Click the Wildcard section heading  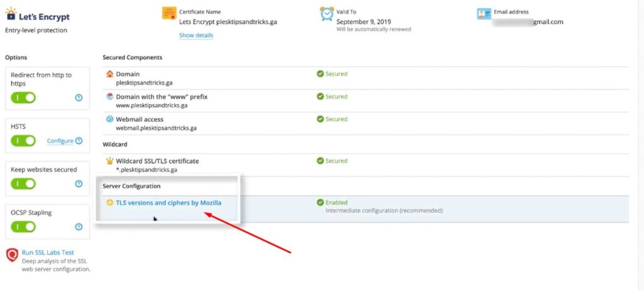(115, 145)
